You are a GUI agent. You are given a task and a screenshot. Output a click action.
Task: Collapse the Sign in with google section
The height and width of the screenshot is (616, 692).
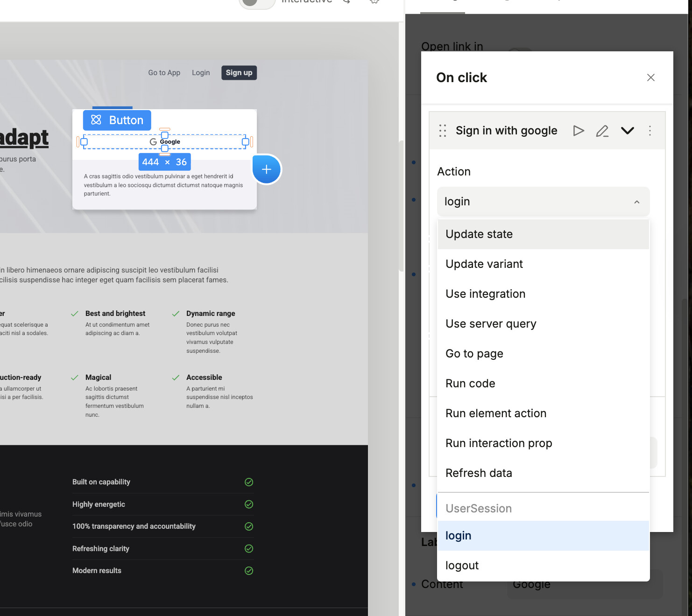coord(627,131)
